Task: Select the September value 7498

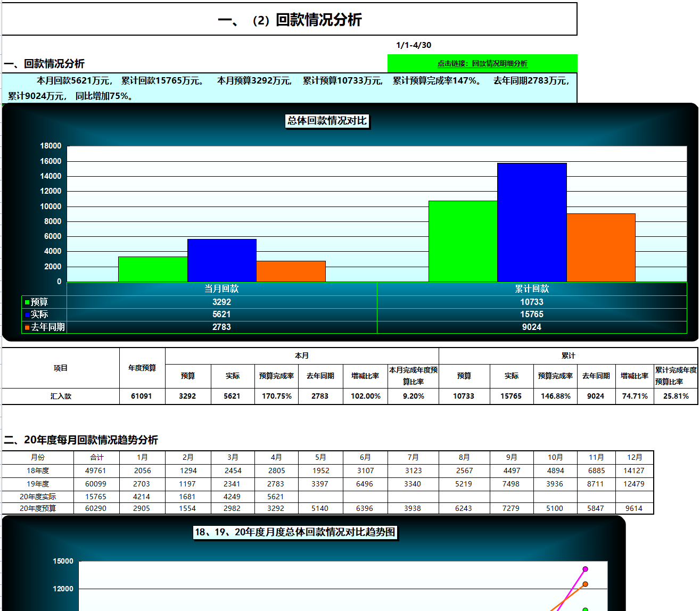Action: click(x=511, y=484)
